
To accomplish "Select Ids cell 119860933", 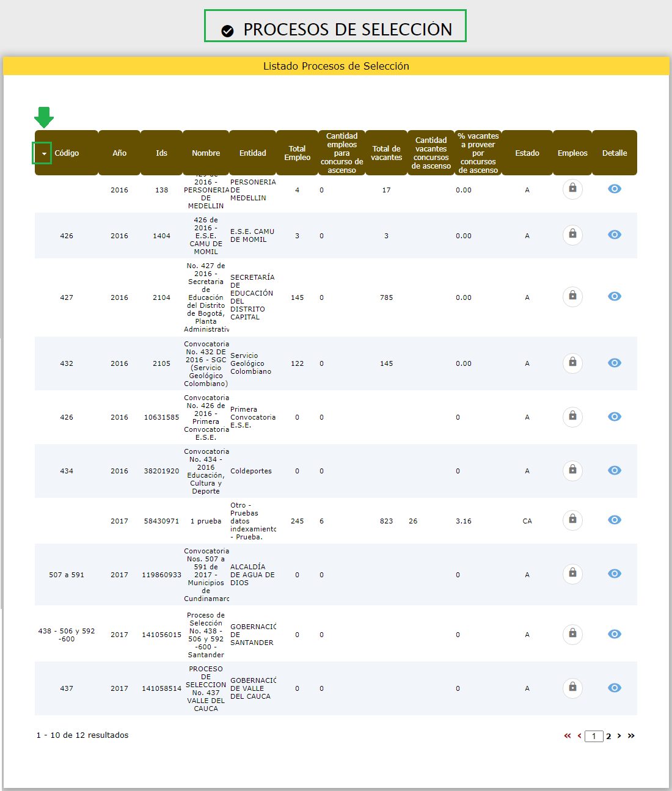I will pos(161,575).
